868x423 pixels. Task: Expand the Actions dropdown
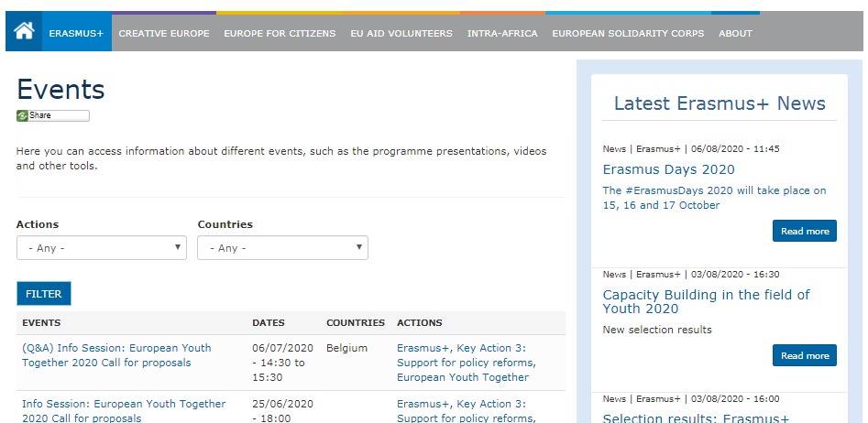pos(102,248)
